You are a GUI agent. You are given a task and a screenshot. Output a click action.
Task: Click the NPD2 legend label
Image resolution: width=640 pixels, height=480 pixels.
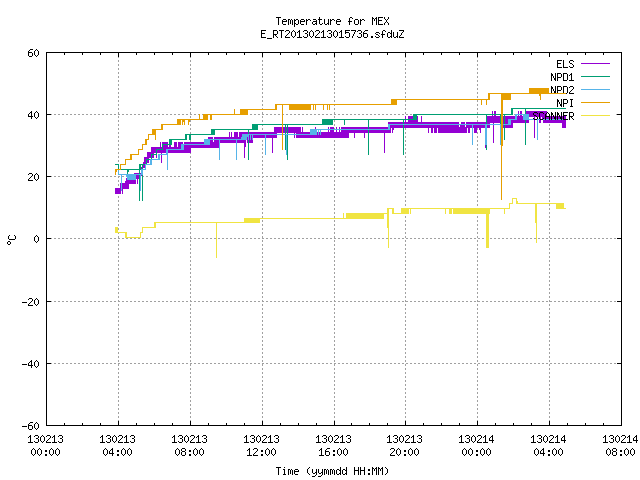[562, 90]
